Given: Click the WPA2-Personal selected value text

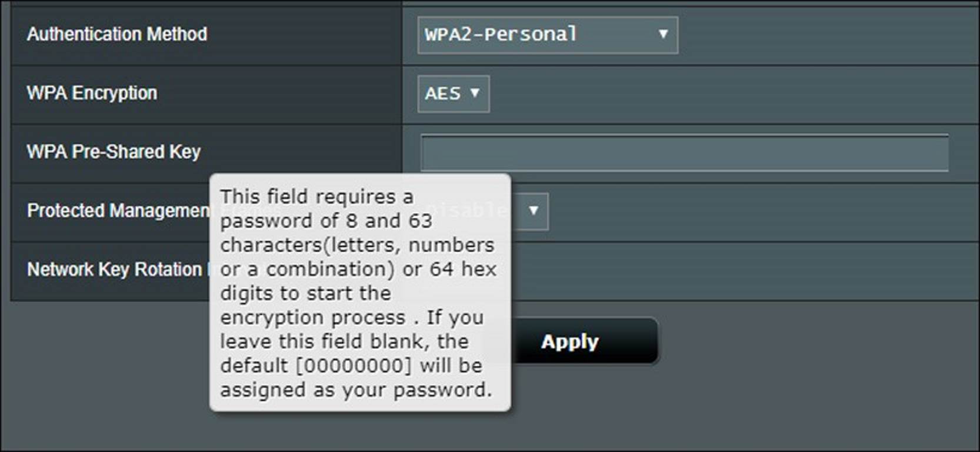Looking at the screenshot, I should [x=501, y=35].
